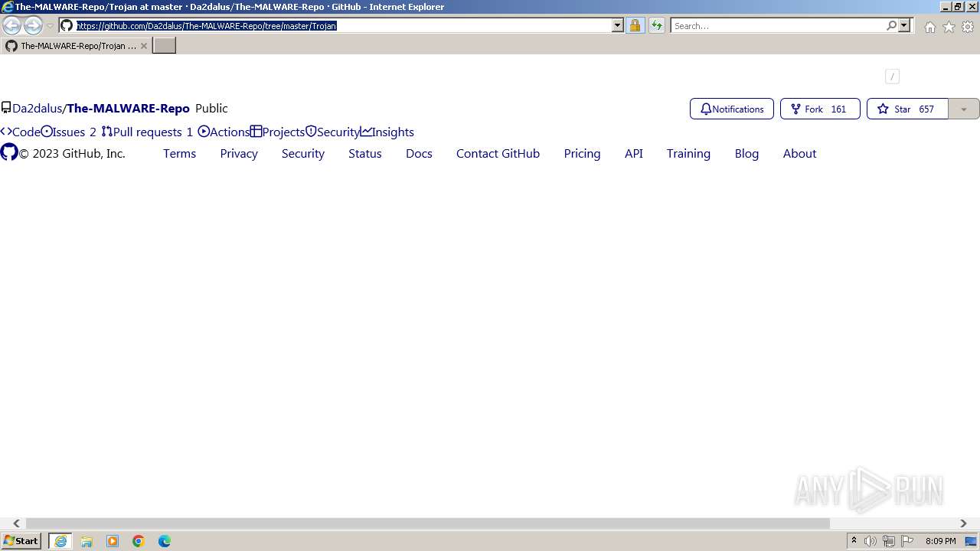980x551 pixels.
Task: Open the Docs footer link
Action: click(x=419, y=153)
